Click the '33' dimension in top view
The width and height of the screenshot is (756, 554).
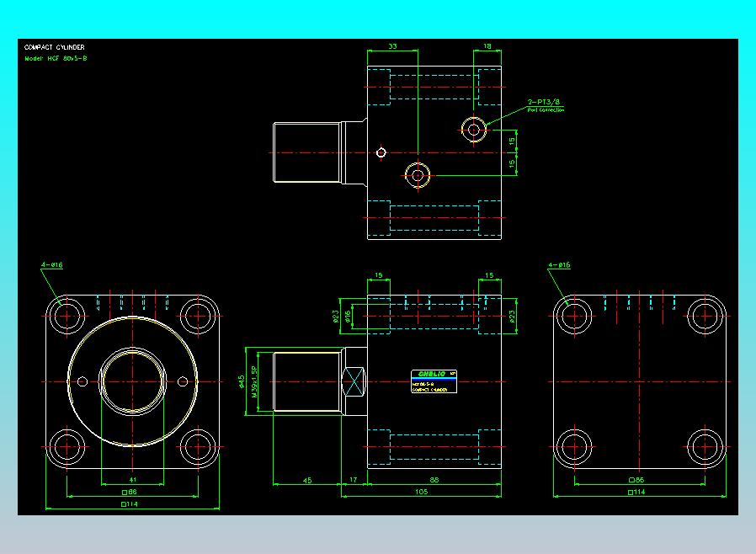[392, 46]
